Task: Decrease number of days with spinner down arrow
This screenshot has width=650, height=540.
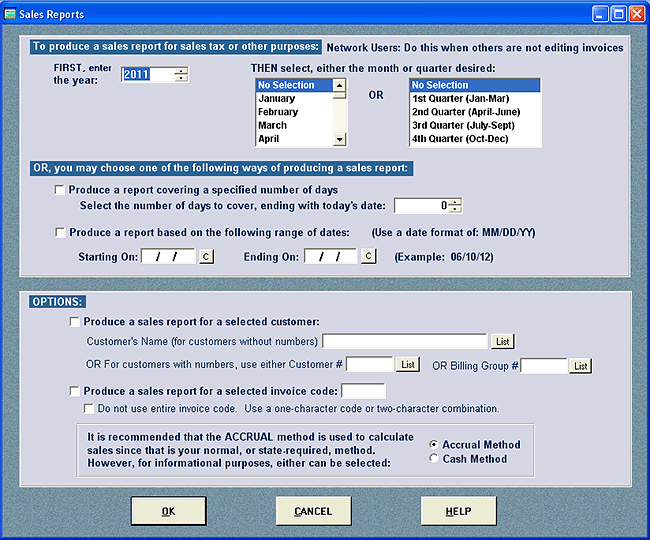Action: tap(455, 210)
